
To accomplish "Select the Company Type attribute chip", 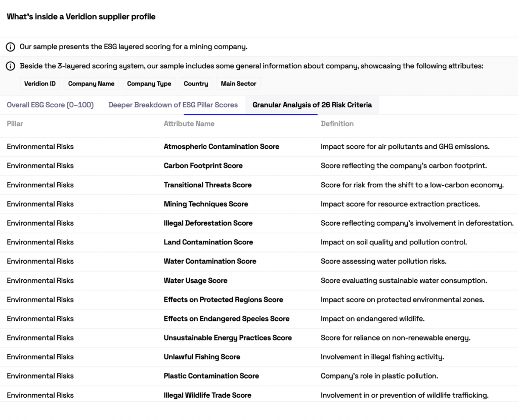I will coord(149,83).
